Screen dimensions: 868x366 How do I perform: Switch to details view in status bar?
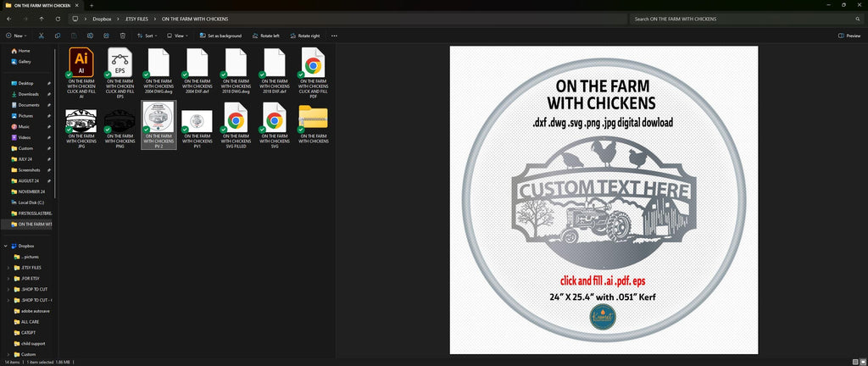855,362
